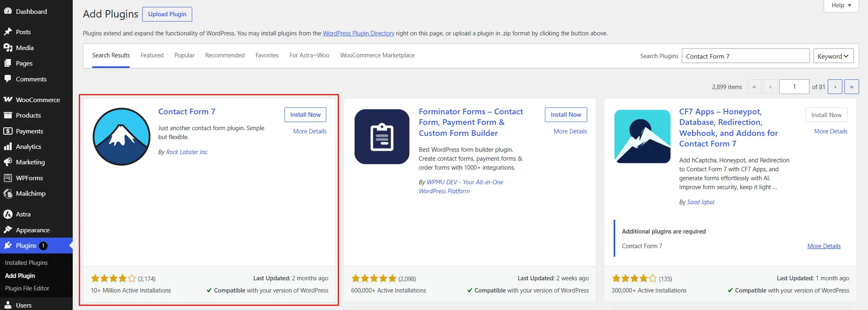This screenshot has width=868, height=310.
Task: Click the Pages icon in sidebar
Action: tap(8, 63)
